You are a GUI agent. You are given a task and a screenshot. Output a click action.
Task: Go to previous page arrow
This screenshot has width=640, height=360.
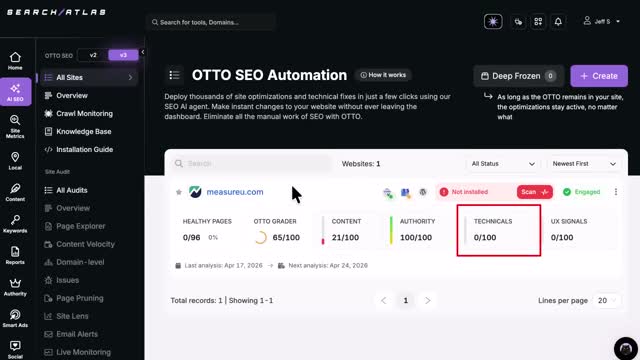(383, 300)
